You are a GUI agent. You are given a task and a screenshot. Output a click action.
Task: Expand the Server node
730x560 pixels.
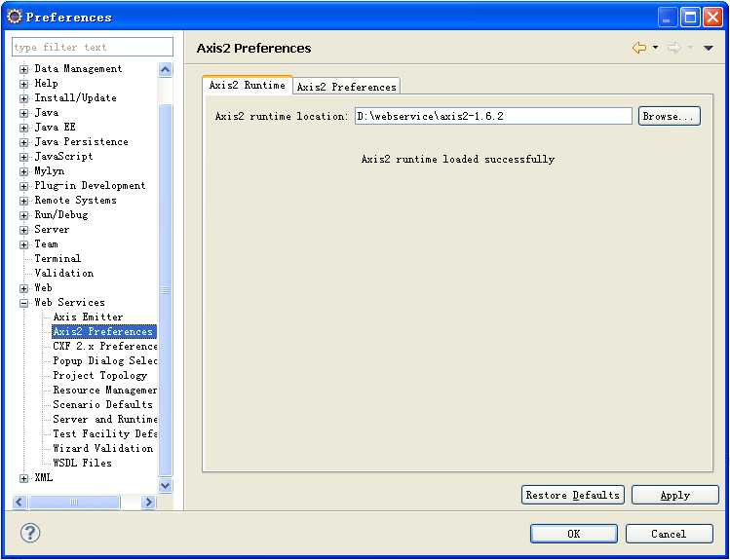[23, 230]
